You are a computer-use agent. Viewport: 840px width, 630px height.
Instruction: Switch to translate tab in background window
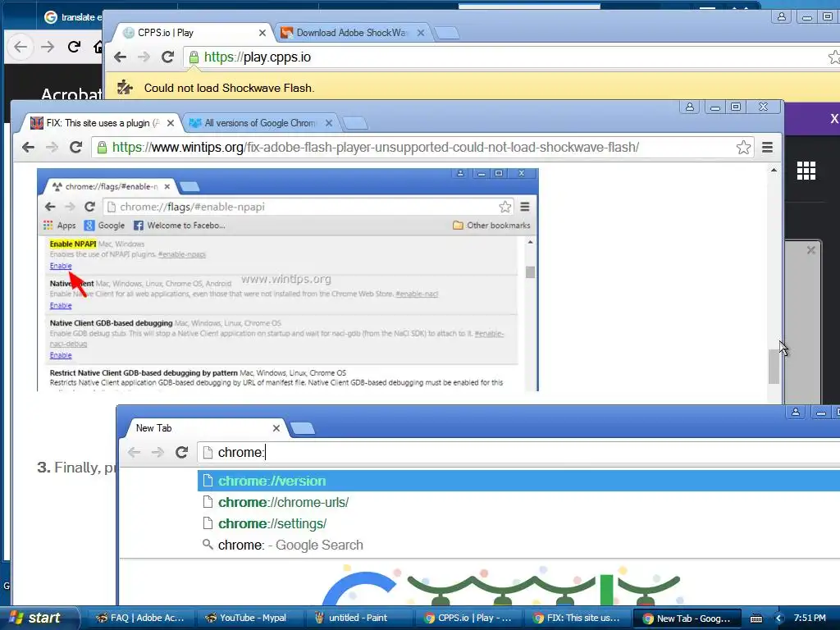[x=72, y=17]
